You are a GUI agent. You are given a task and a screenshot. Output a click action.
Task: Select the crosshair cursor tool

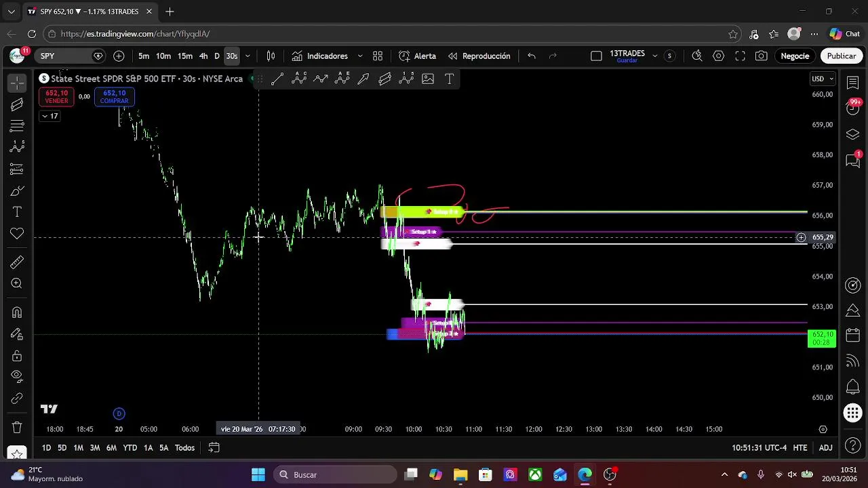17,83
